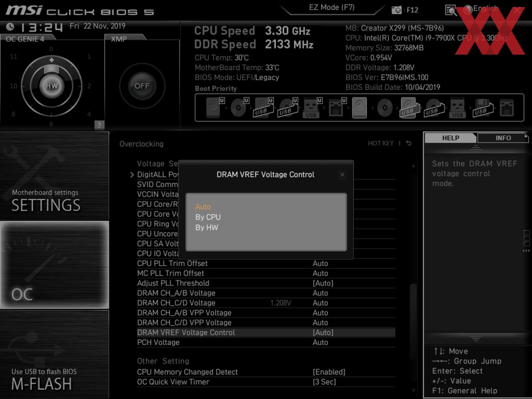Screen dimensions: 532x399
Task: Choose By CPU in the popup list
Action: 208,217
